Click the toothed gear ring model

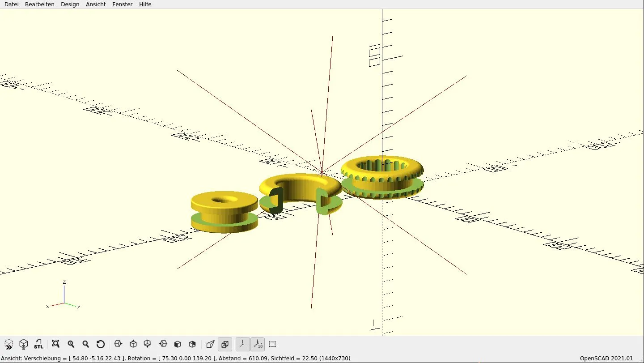click(x=382, y=177)
